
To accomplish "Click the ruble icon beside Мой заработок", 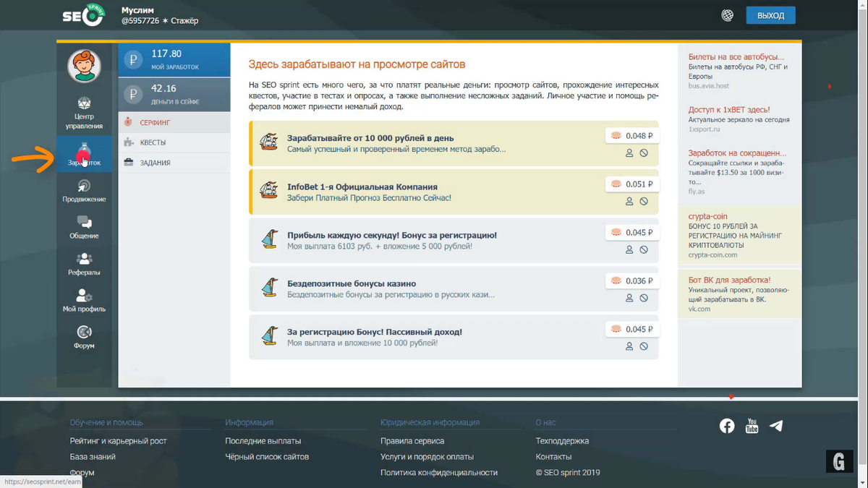I will pyautogui.click(x=132, y=60).
